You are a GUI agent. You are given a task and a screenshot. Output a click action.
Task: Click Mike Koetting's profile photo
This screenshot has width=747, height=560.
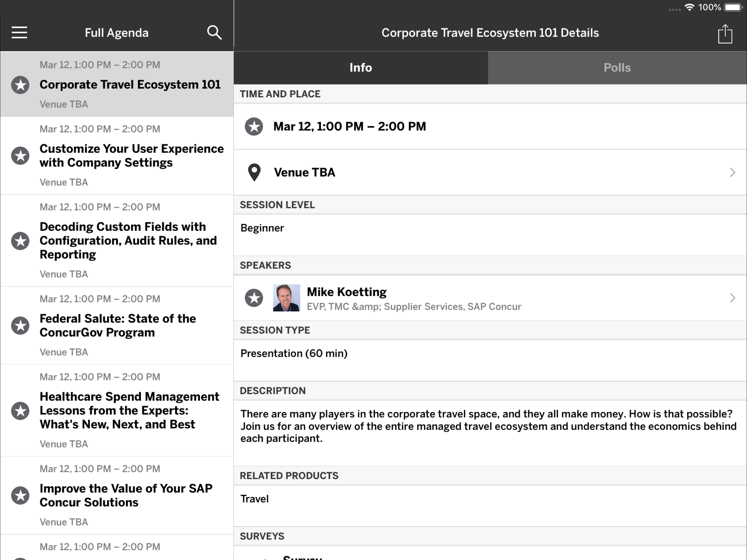(x=286, y=298)
